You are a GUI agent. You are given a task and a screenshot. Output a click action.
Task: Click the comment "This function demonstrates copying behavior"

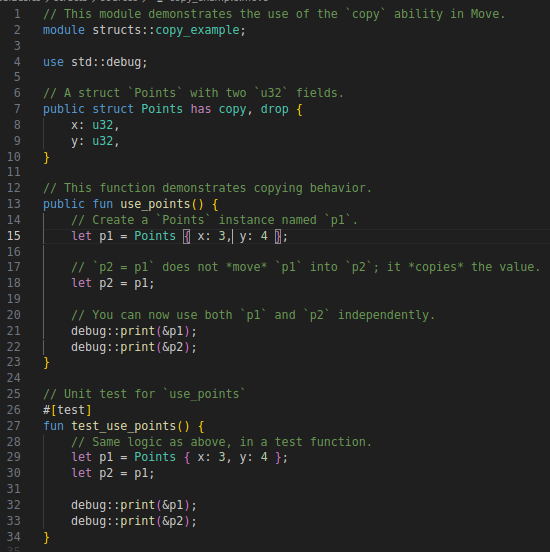tap(207, 188)
